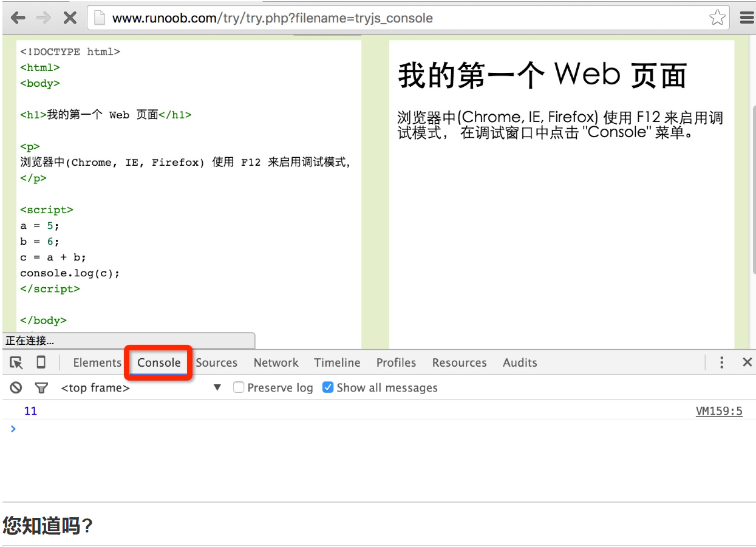Open console filter funnel icon
This screenshot has width=756, height=547.
coord(41,387)
